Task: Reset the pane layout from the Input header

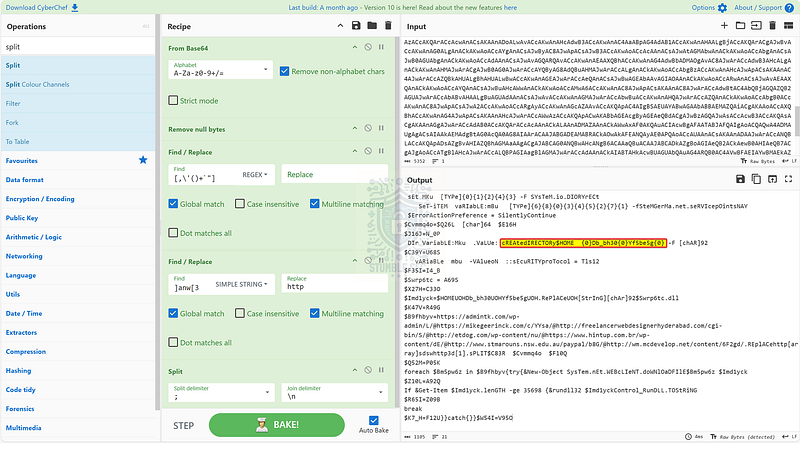Action: click(x=788, y=26)
